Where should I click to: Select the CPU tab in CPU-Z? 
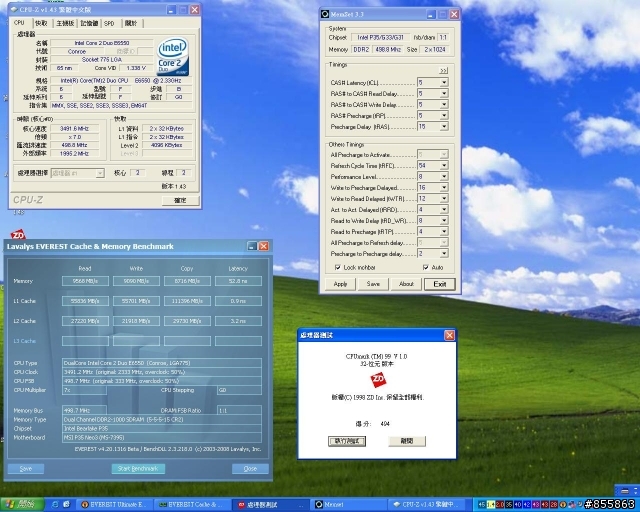click(19, 23)
